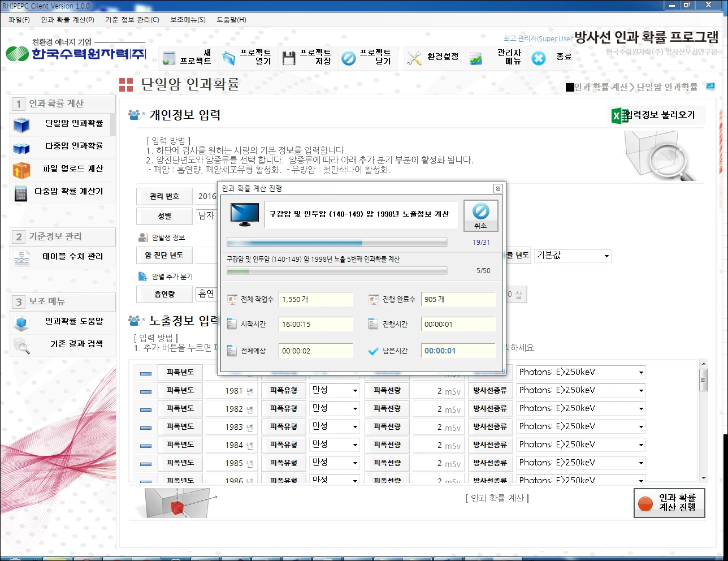Click breadcrumb monitor icon at top right
Screen dimensions: 728x561
tap(710, 87)
